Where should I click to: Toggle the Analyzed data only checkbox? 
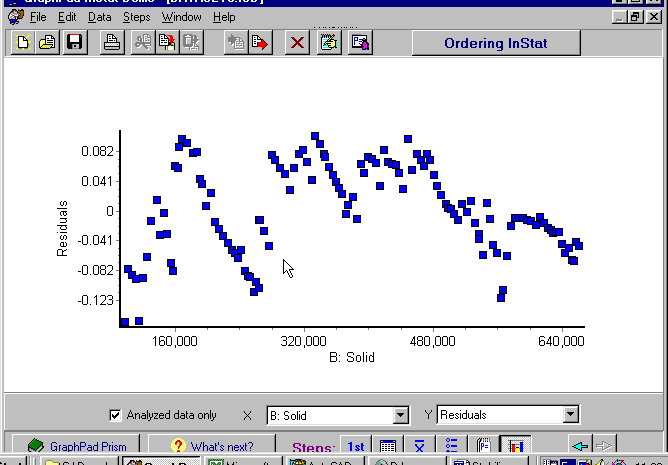point(115,415)
